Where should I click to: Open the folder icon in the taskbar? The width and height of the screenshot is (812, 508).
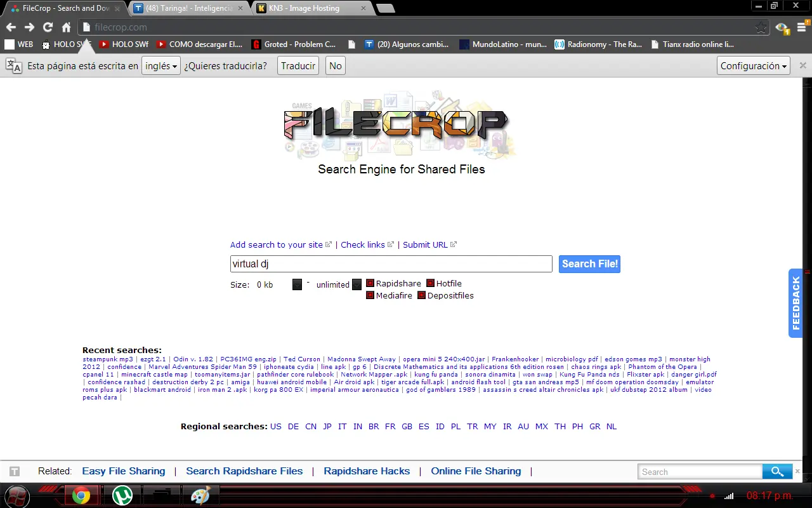pos(161,495)
